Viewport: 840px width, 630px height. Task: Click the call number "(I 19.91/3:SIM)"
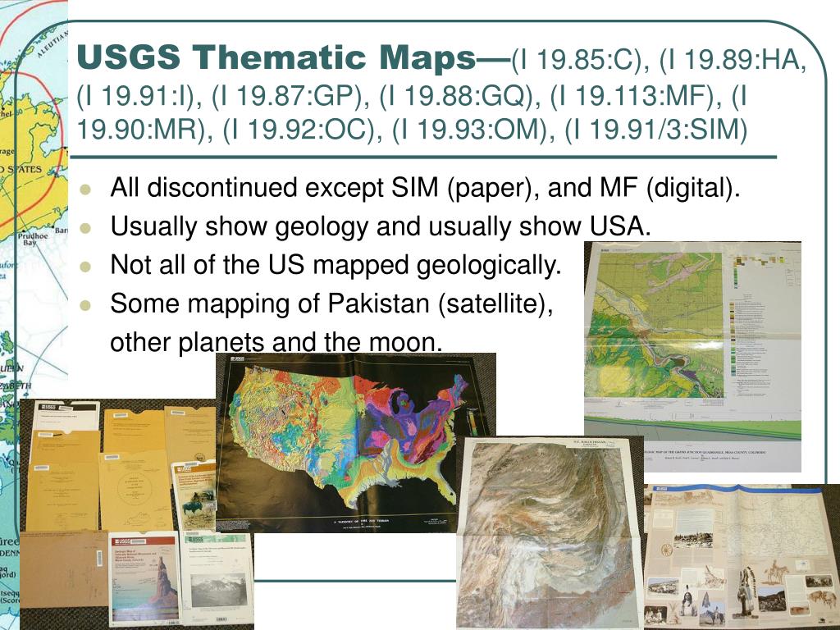655,130
